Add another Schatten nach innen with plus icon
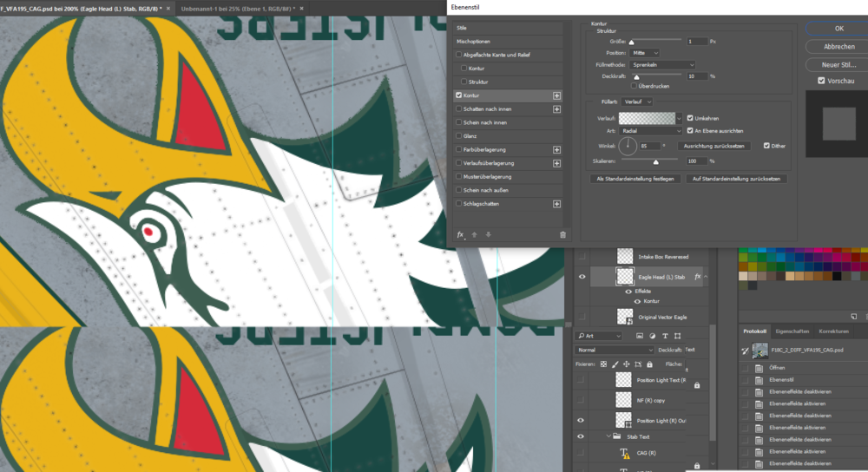 (556, 109)
